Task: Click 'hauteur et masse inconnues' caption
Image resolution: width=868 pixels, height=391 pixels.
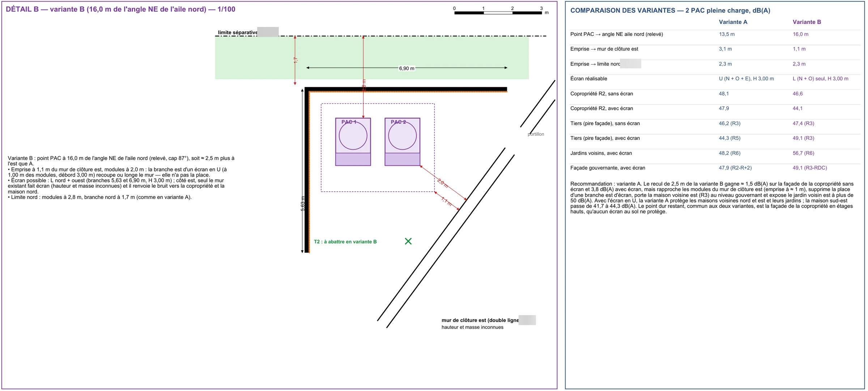Action: [x=472, y=327]
